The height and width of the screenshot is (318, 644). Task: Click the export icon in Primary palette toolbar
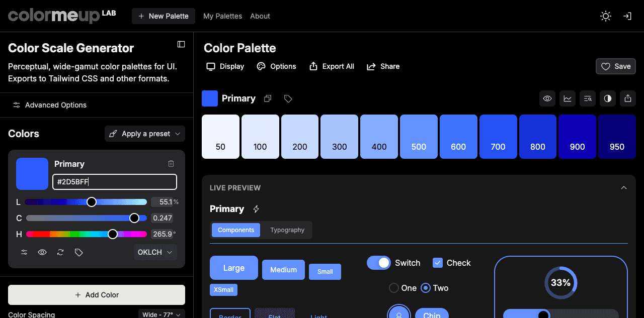(x=628, y=98)
